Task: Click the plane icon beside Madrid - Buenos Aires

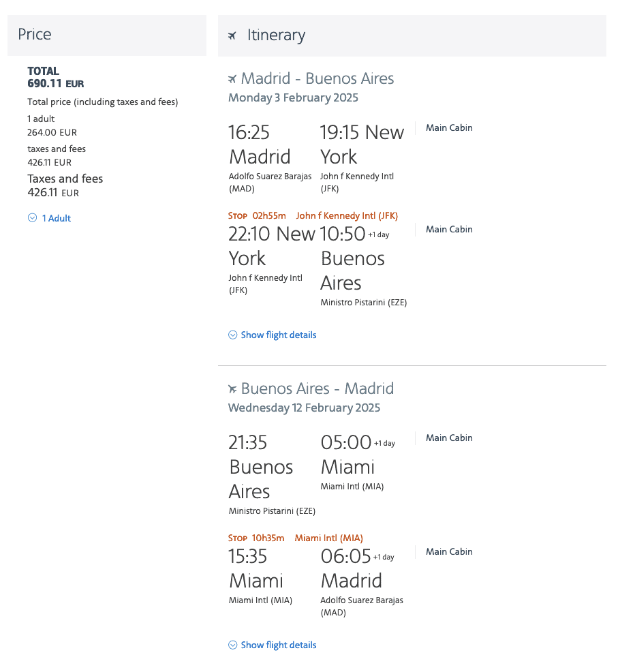Action: pyautogui.click(x=233, y=79)
